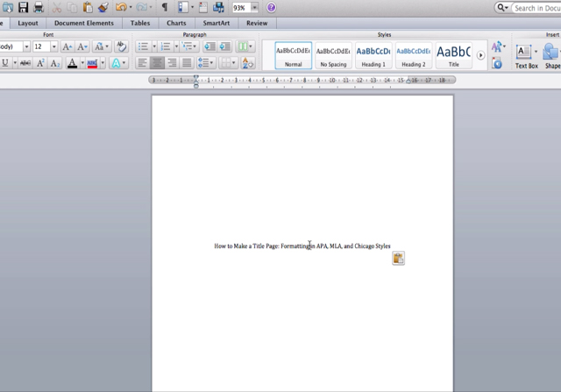The height and width of the screenshot is (392, 561).
Task: Apply superscript formatting
Action: (x=40, y=63)
